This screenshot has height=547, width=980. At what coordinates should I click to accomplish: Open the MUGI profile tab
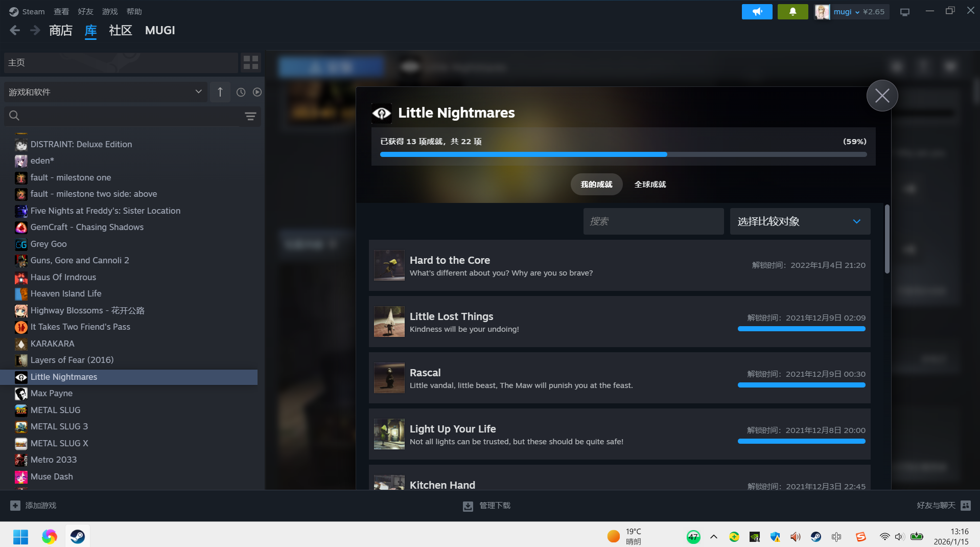160,31
